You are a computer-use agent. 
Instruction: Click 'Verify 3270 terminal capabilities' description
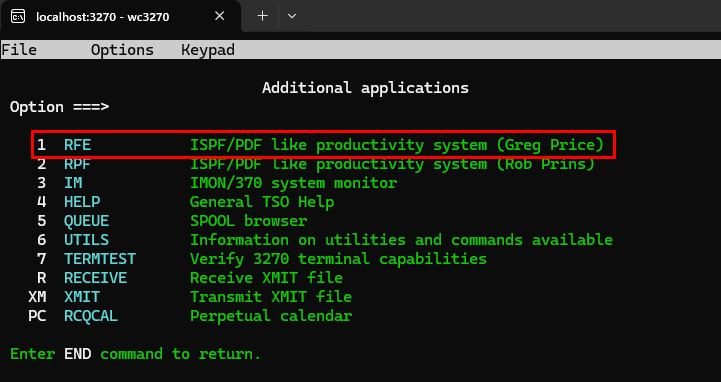tap(338, 259)
